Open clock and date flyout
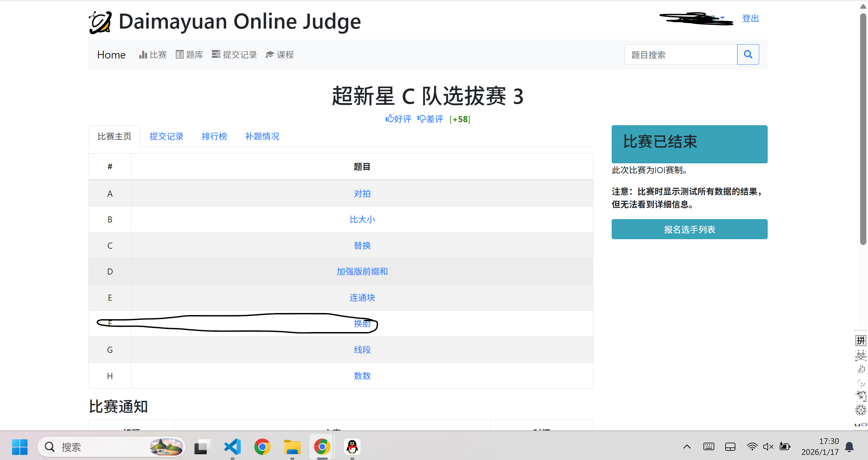The width and height of the screenshot is (868, 460). [x=820, y=447]
